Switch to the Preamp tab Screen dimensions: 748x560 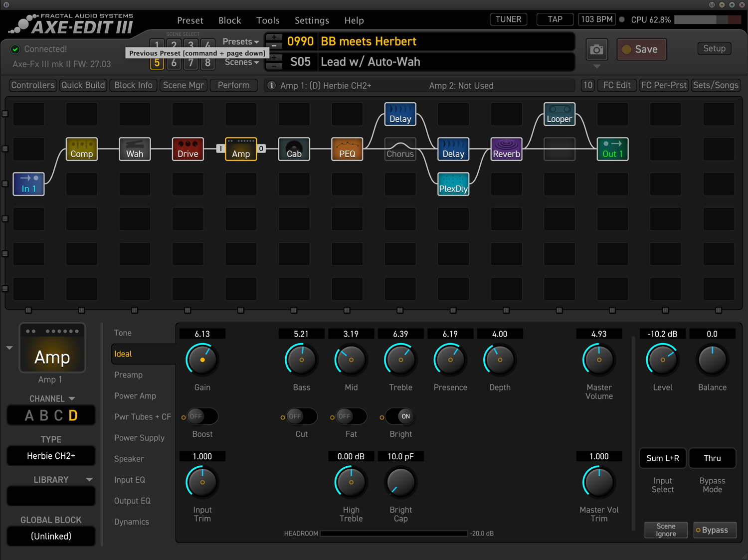128,375
